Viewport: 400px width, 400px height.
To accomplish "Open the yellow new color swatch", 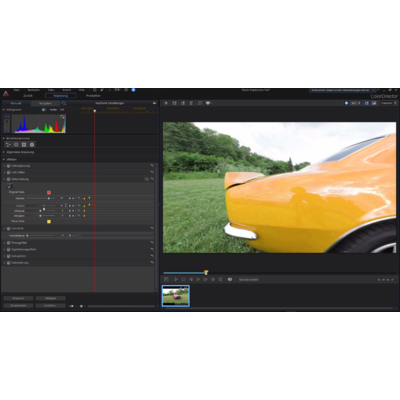I will click(49, 221).
